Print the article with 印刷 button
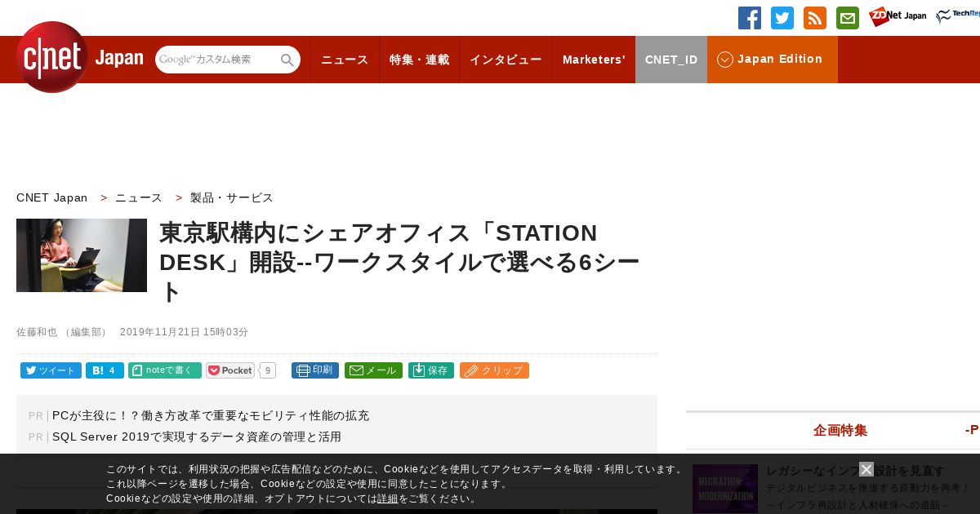Screen dimensions: 980x514 pos(315,370)
